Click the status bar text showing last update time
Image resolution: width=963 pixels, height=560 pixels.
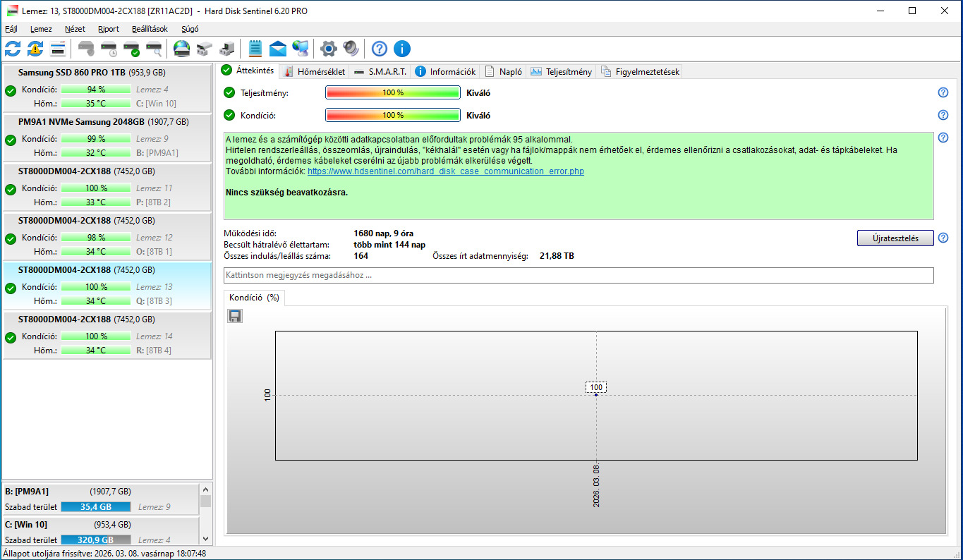pyautogui.click(x=105, y=554)
